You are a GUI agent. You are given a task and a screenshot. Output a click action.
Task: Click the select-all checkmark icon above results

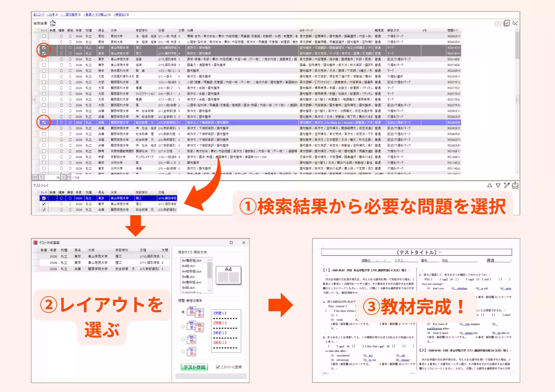(506, 23)
